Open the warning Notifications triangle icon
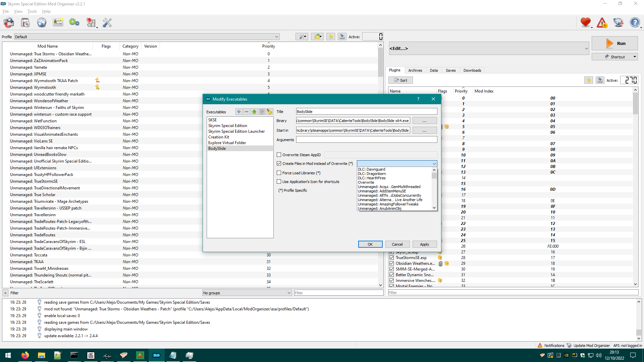Image resolution: width=644 pixels, height=362 pixels. (602, 23)
